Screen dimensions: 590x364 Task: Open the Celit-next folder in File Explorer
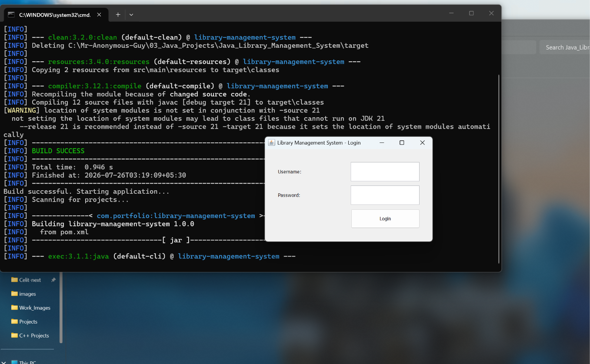pyautogui.click(x=30, y=280)
